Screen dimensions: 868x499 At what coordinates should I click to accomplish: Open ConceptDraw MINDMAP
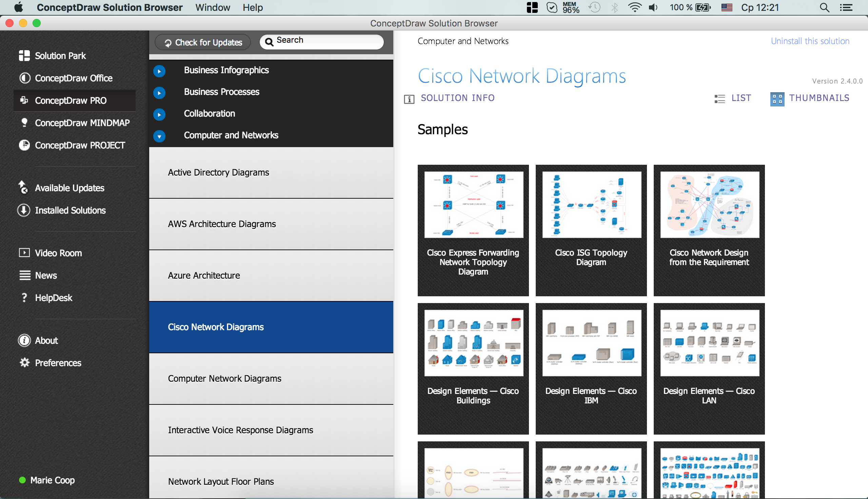tap(82, 123)
